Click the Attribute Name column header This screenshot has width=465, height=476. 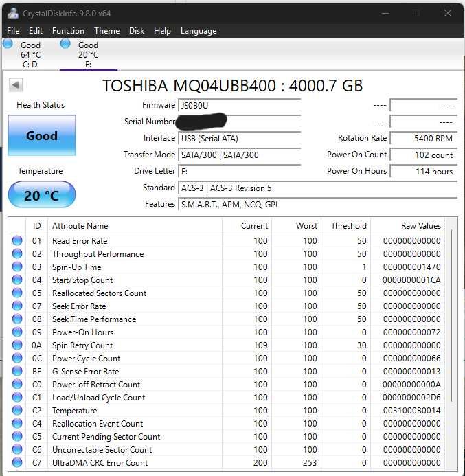click(x=135, y=226)
